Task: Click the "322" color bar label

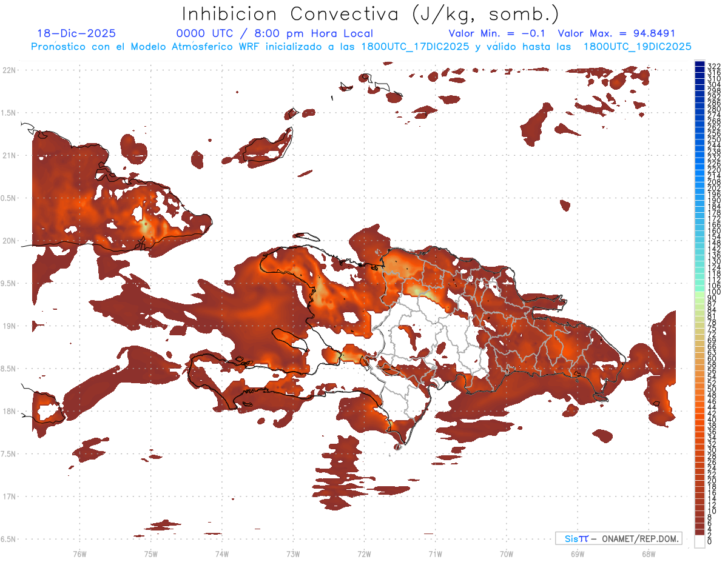Action: (714, 65)
